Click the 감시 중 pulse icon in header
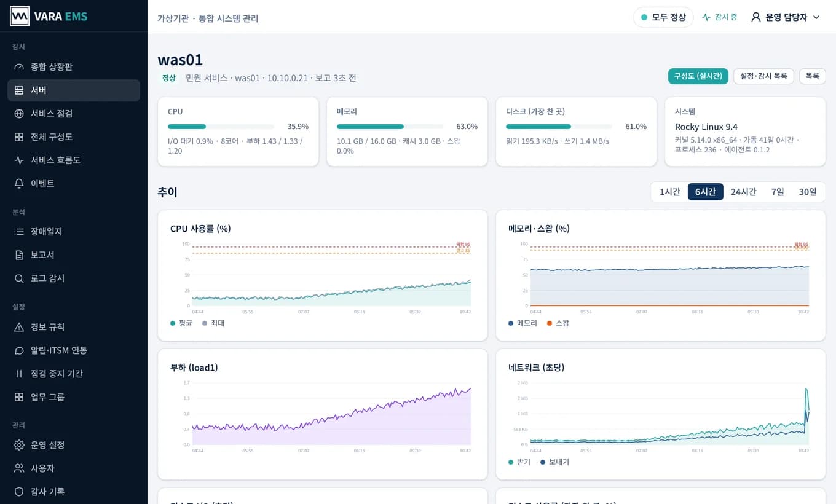 (x=706, y=17)
